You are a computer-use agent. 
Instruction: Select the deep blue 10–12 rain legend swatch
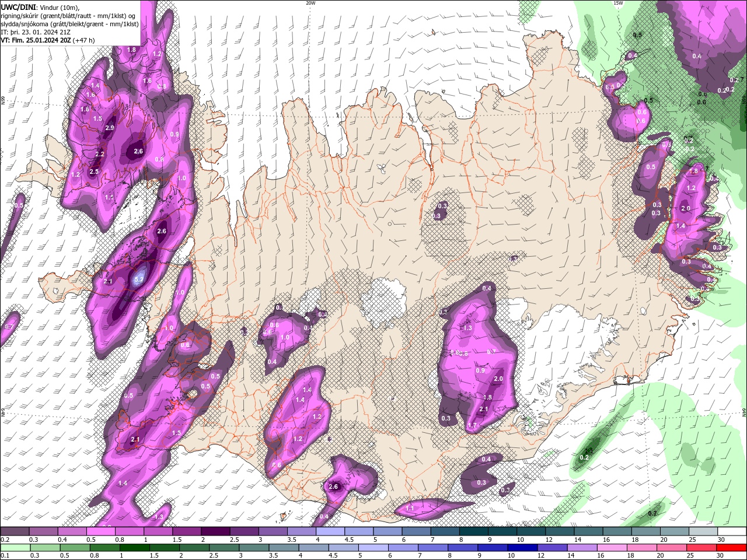[x=522, y=548]
